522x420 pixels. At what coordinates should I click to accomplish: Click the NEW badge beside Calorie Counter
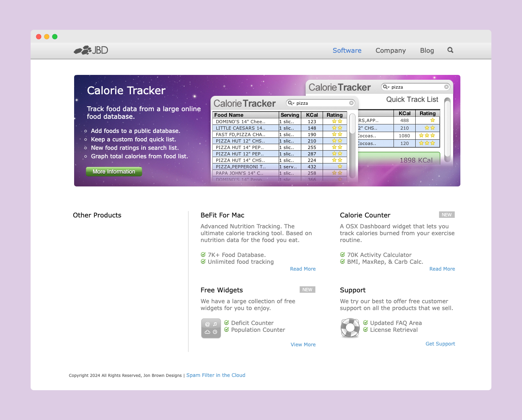pos(447,215)
